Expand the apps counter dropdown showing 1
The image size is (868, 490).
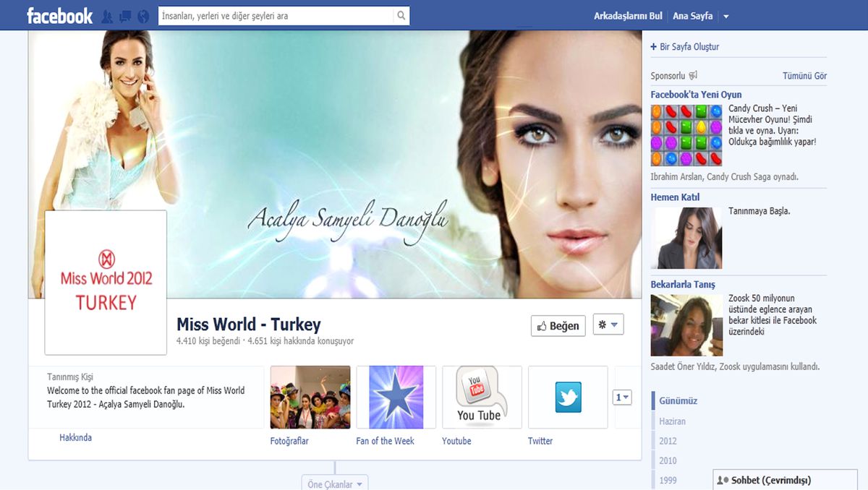pos(622,397)
